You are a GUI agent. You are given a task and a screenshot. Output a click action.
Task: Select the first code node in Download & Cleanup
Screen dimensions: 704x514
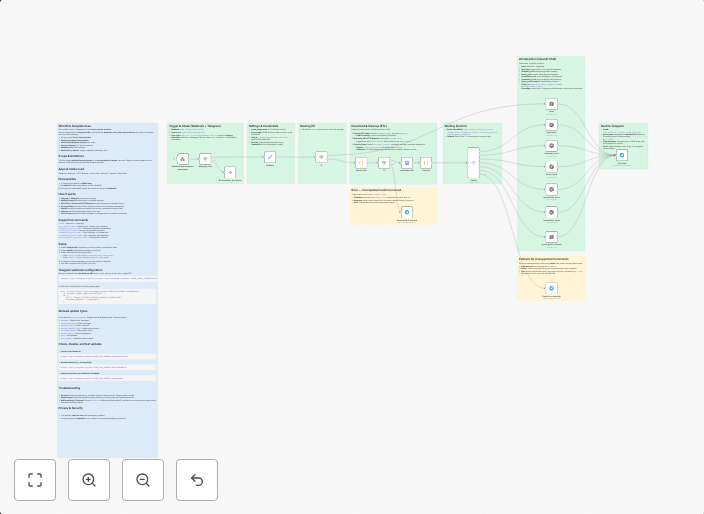pos(362,162)
